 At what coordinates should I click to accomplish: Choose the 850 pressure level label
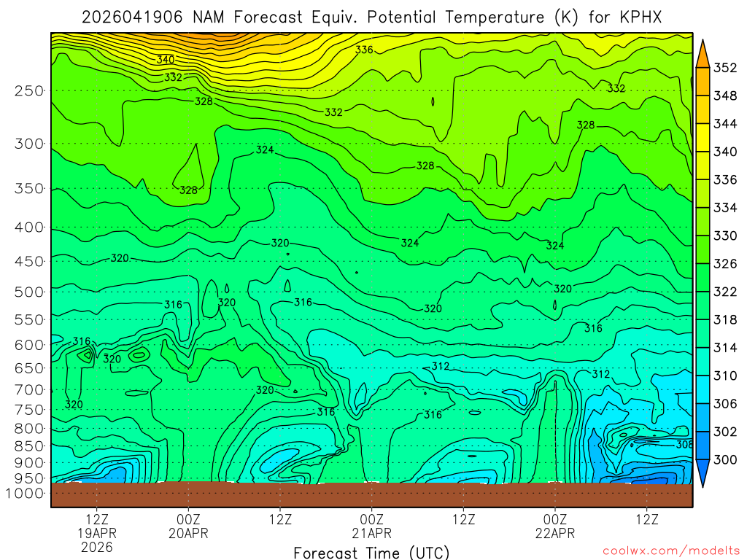[x=28, y=446]
